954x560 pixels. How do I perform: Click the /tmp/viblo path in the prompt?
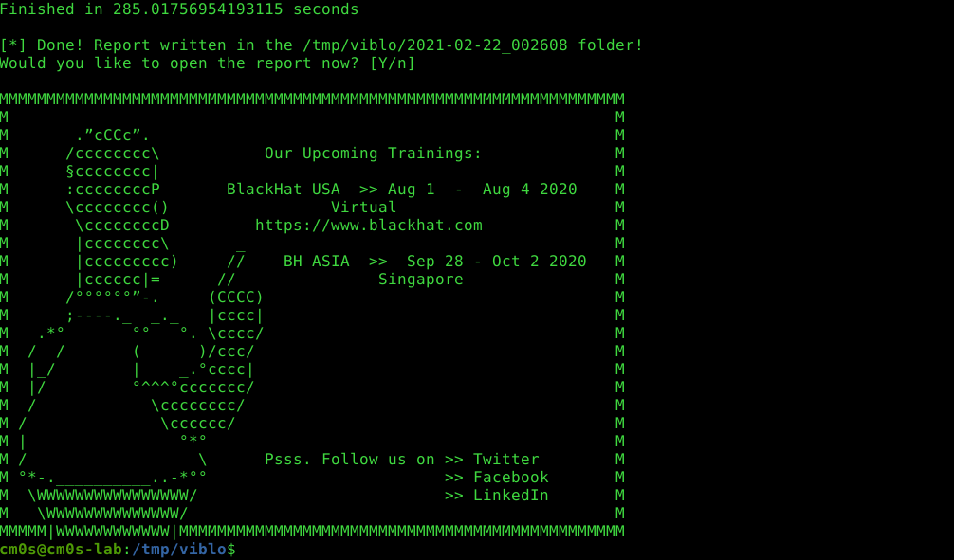tap(179, 549)
